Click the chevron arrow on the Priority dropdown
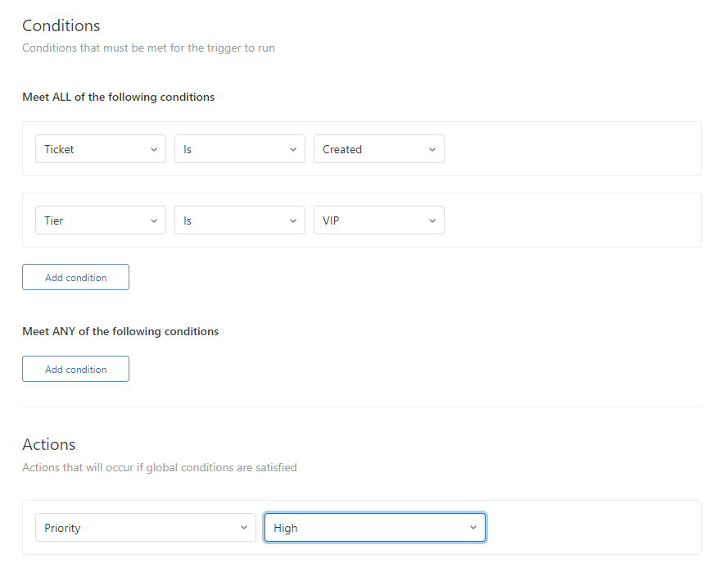 (243, 528)
